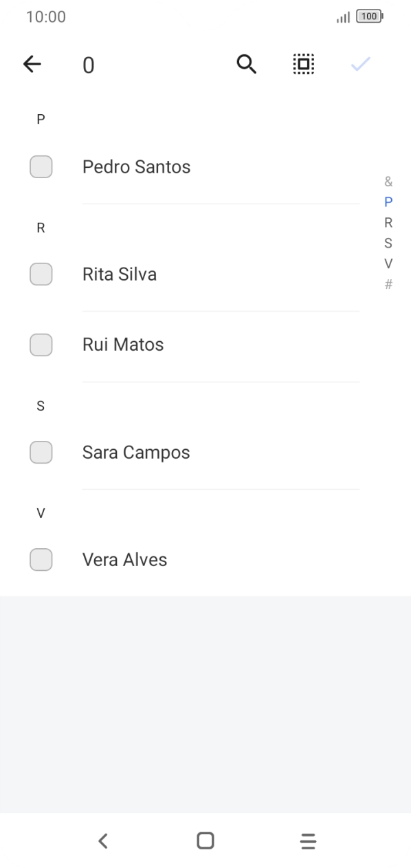Image resolution: width=411 pixels, height=868 pixels.
Task: Select the V entry in the side index
Action: pos(389,263)
